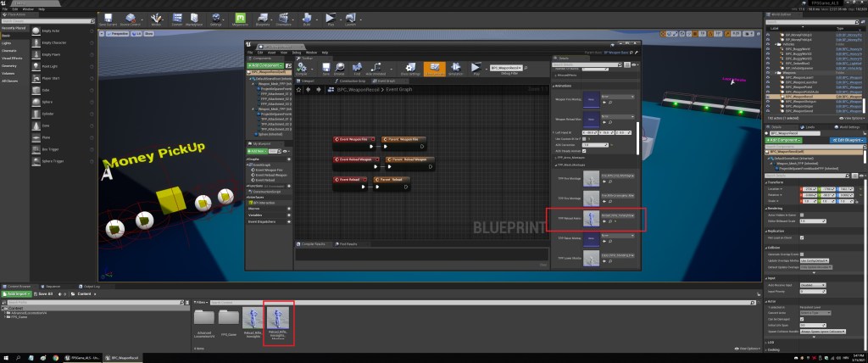Click the Simulation icon in the Blueprint toolbar
The image size is (868, 363).
(455, 68)
